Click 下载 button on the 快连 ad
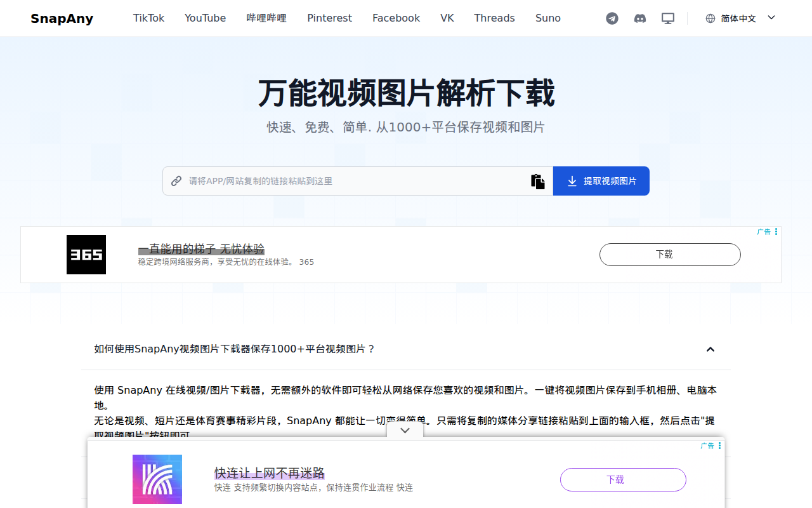 pyautogui.click(x=623, y=479)
